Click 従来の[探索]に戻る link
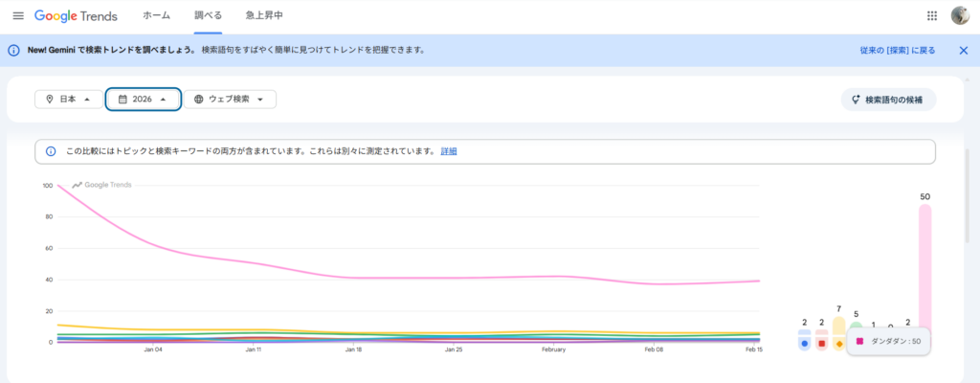The height and width of the screenshot is (383, 980). click(x=897, y=50)
